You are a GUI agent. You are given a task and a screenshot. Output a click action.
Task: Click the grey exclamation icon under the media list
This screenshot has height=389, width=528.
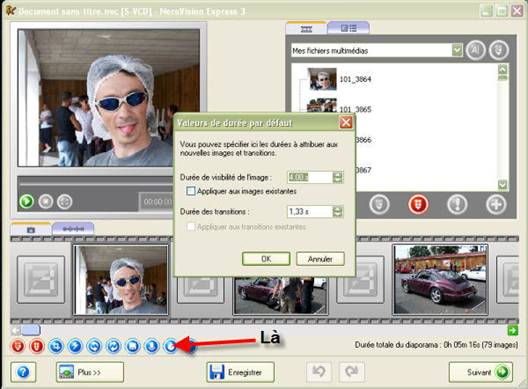[457, 204]
